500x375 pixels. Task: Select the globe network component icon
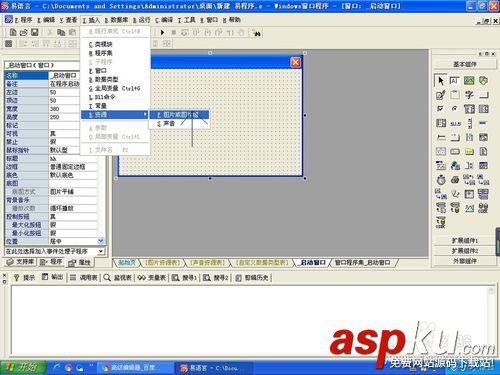[455, 166]
